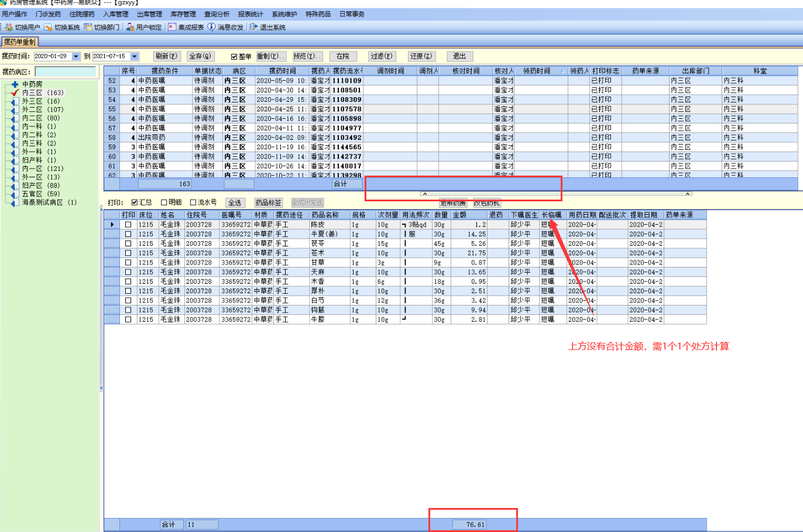
Task: Open 集成报表 integrated report icon
Action: pos(172,27)
